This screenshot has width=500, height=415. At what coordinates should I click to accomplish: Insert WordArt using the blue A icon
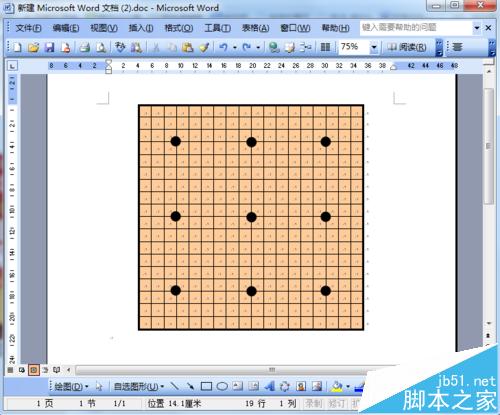(x=269, y=386)
